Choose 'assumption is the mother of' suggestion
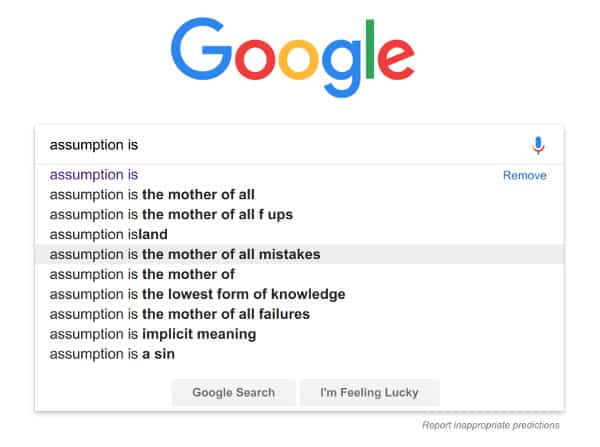 click(142, 274)
